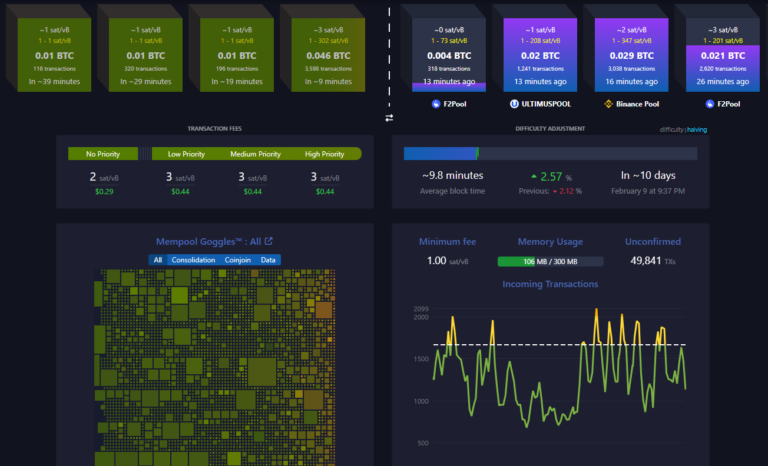Click the F2Pool logo under 0.004 BTC block
Viewport: 768px width, 466px height.
[x=436, y=104]
